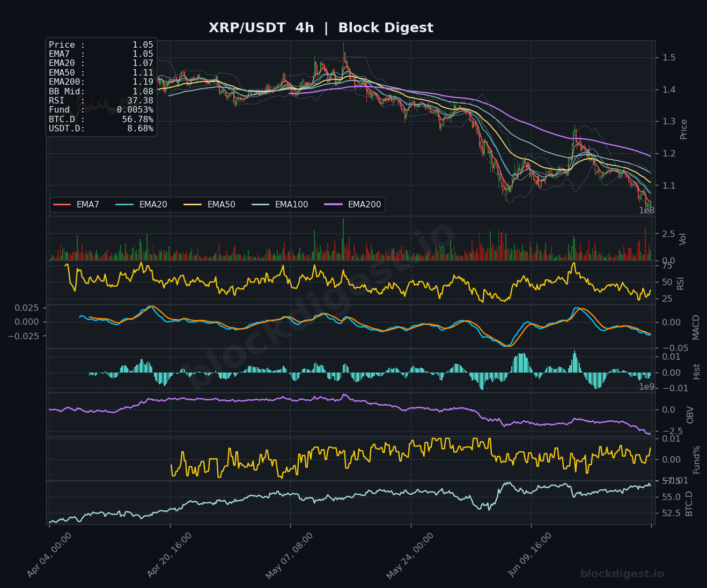The width and height of the screenshot is (707, 588).
Task: Click the BB Mid value 1.08
Action: point(143,92)
